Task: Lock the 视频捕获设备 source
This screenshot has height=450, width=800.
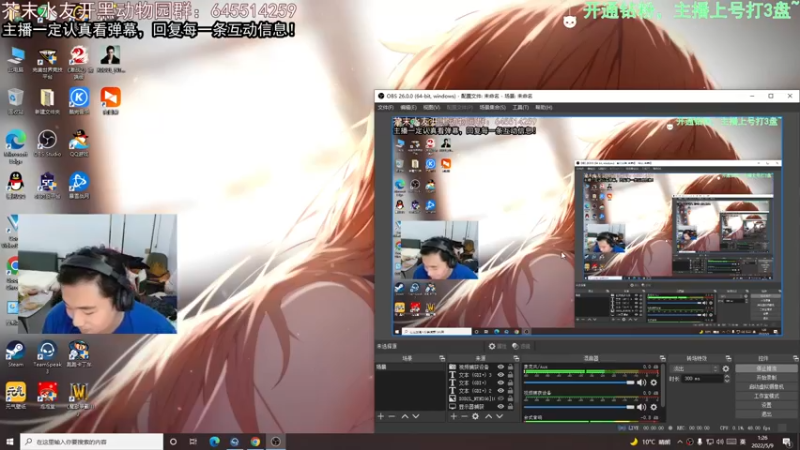Action: (x=510, y=367)
